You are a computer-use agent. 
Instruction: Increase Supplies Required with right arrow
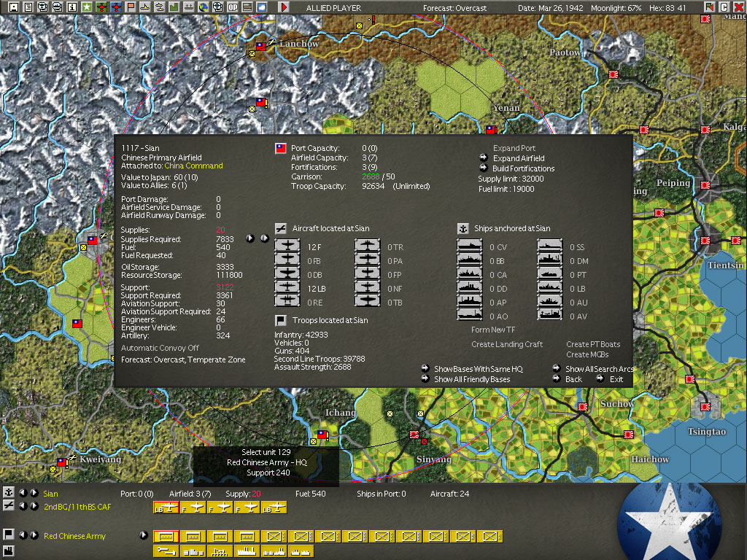coord(265,238)
